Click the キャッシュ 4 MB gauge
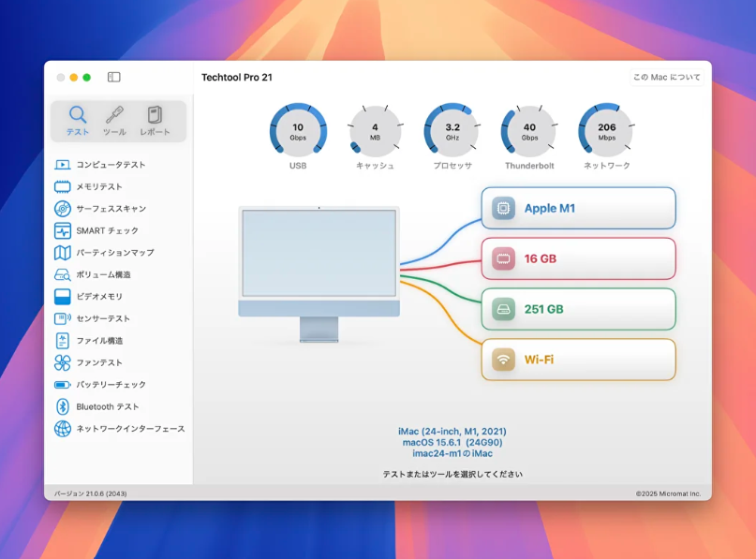The width and height of the screenshot is (756, 559). point(375,130)
